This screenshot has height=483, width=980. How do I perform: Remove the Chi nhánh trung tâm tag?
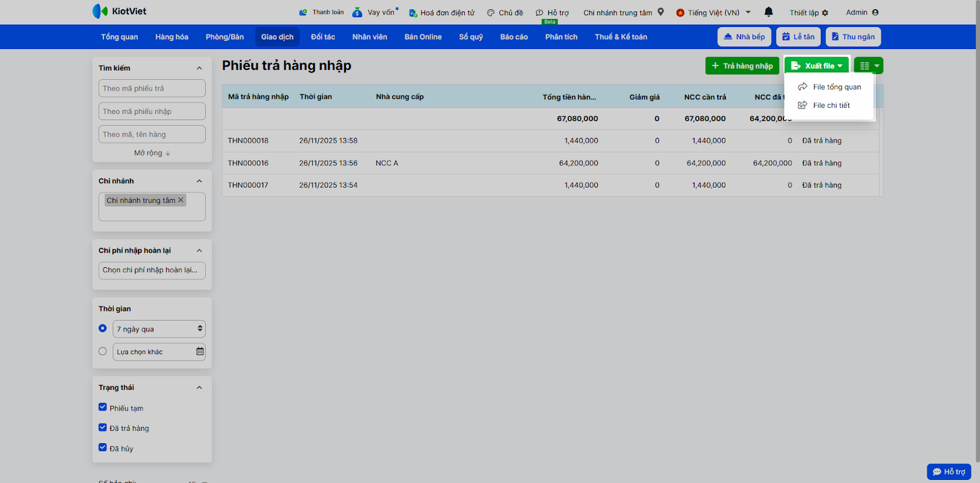pyautogui.click(x=181, y=200)
